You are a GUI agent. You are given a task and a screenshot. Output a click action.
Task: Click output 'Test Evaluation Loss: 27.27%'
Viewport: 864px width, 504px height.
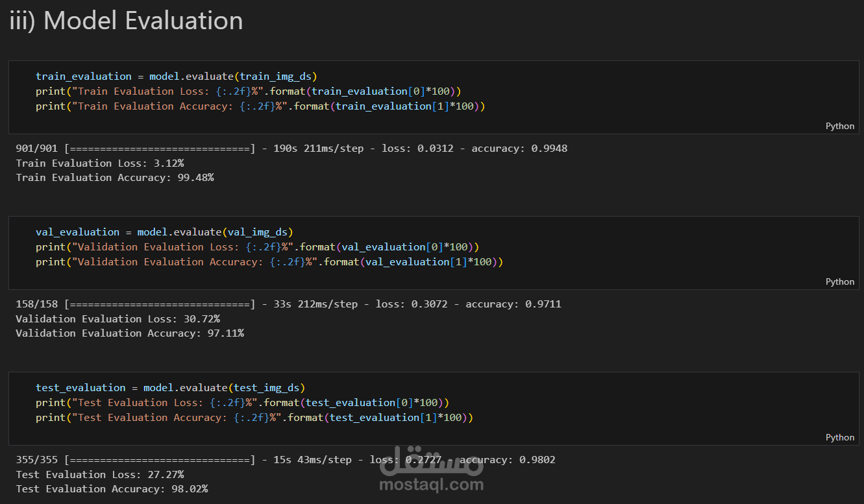click(100, 474)
